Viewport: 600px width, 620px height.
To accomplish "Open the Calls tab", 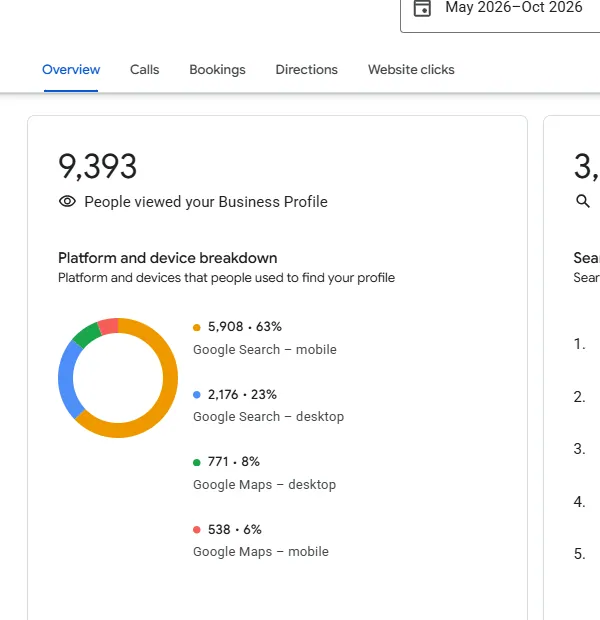I will click(145, 70).
